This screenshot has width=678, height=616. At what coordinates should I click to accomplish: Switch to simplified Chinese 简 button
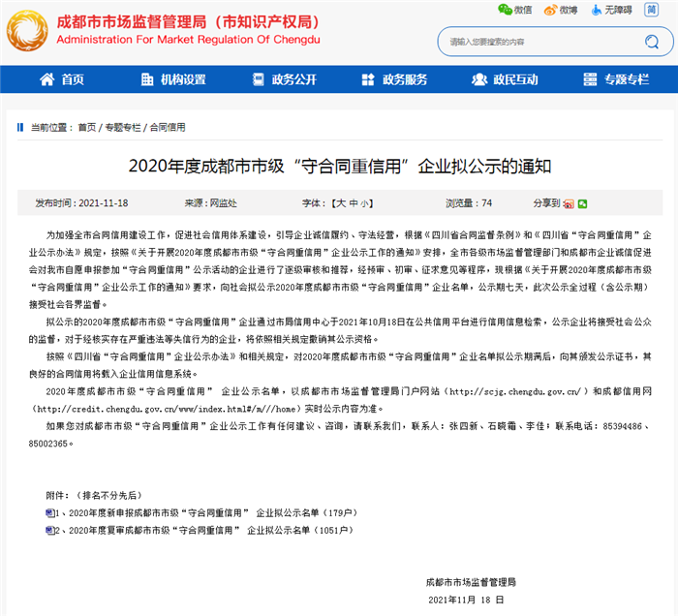[x=651, y=10]
